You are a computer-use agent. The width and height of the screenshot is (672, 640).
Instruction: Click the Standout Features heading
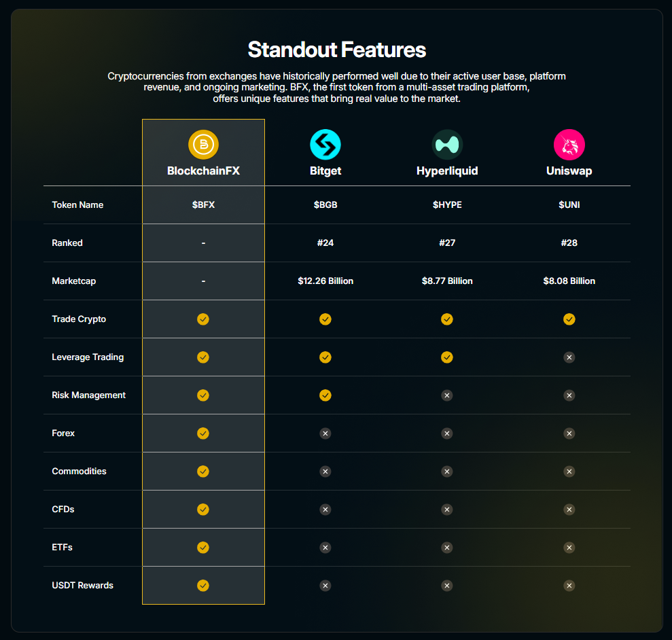[x=336, y=50]
